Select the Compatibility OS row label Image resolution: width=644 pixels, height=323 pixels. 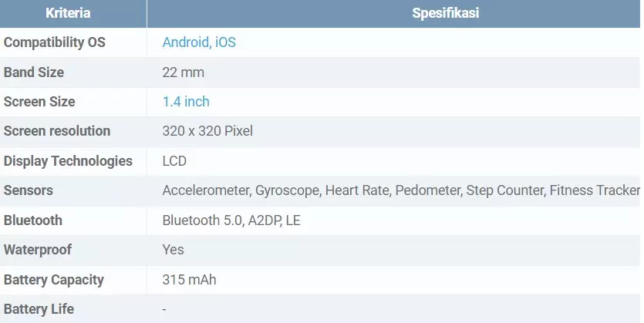tap(55, 42)
